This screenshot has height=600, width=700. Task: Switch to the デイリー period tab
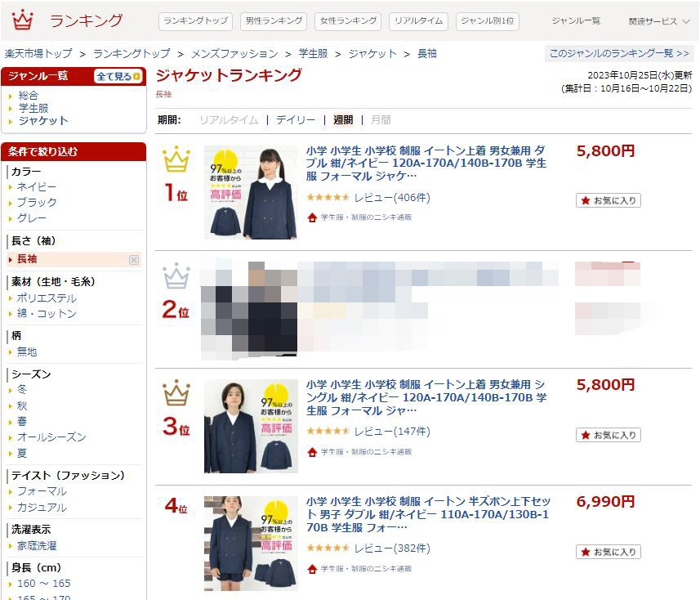(296, 119)
